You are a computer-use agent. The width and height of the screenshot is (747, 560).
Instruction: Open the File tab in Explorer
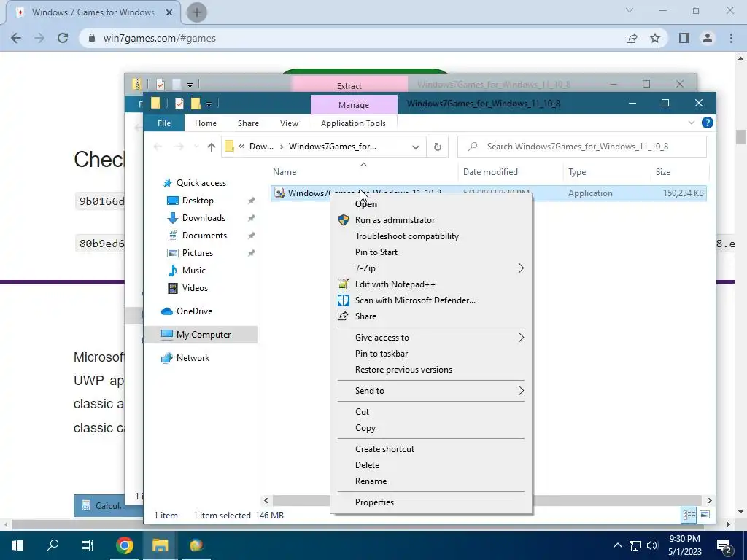pyautogui.click(x=164, y=123)
